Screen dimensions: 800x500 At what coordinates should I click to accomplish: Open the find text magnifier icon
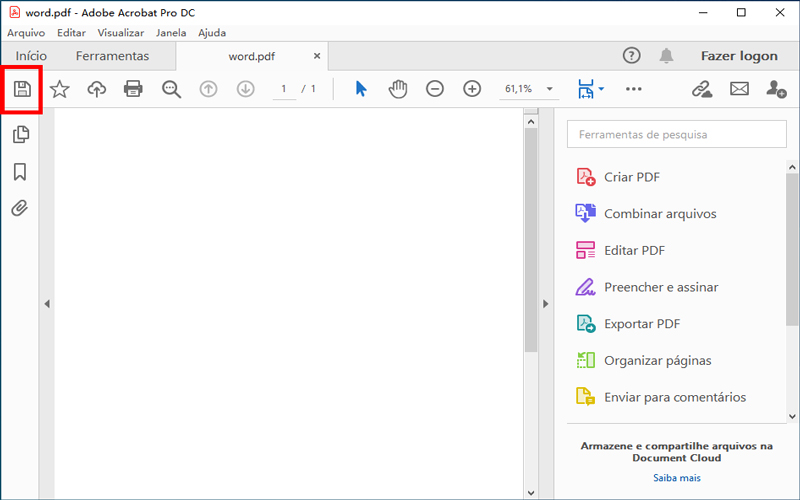pos(171,89)
